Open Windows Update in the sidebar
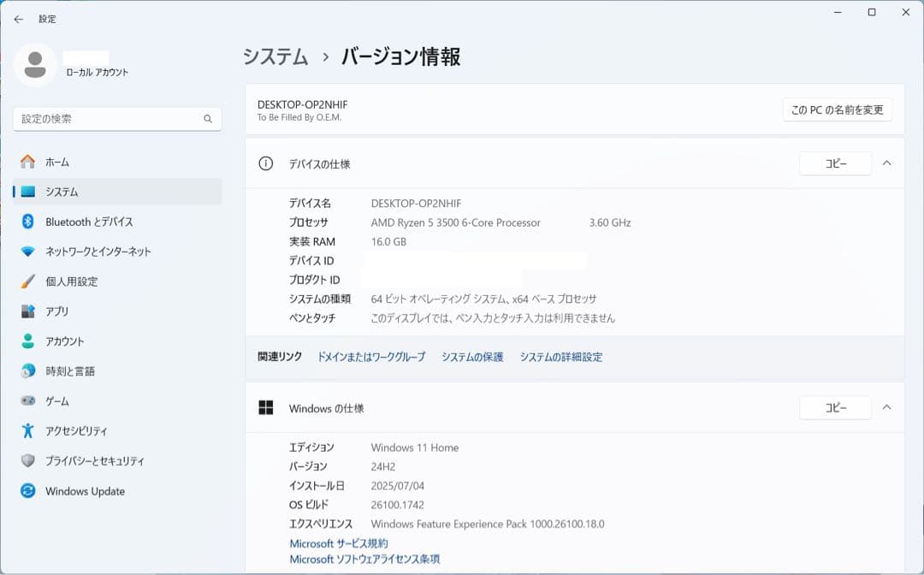 [83, 490]
